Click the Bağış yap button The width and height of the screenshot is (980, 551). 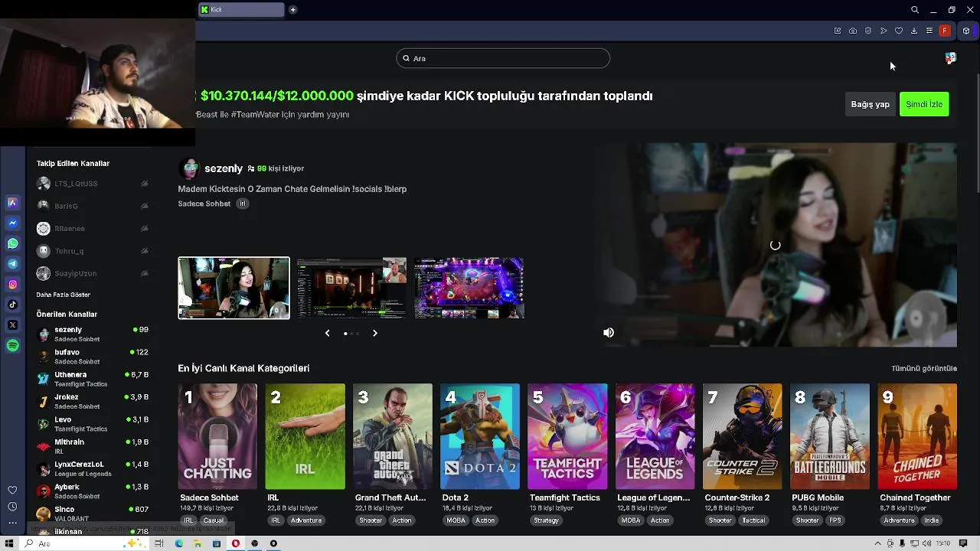870,104
